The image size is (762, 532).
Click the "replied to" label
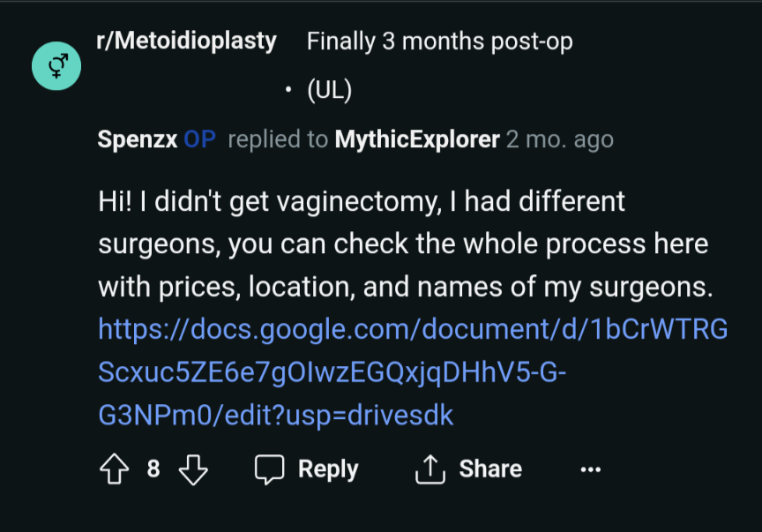click(x=278, y=139)
